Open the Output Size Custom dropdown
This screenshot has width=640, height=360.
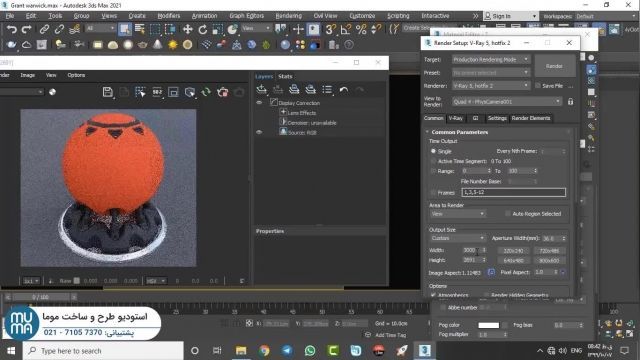point(457,238)
